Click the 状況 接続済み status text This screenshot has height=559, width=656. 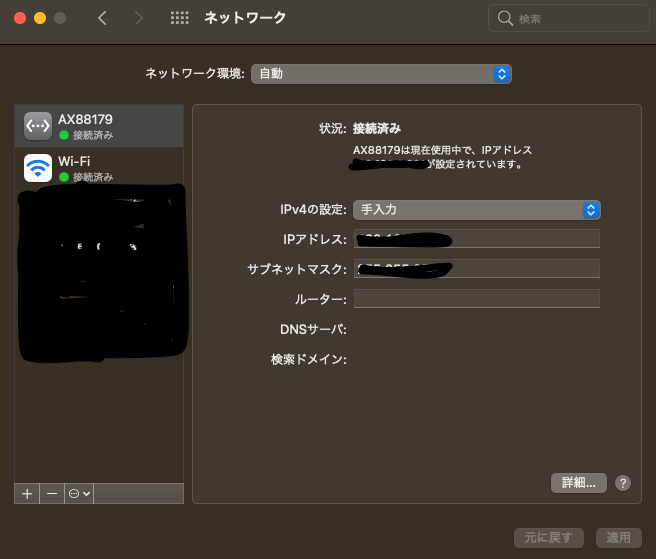pos(377,128)
